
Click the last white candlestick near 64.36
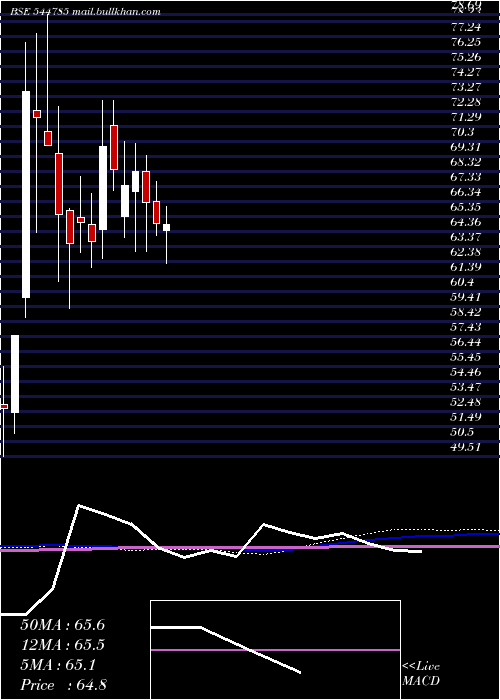point(166,227)
